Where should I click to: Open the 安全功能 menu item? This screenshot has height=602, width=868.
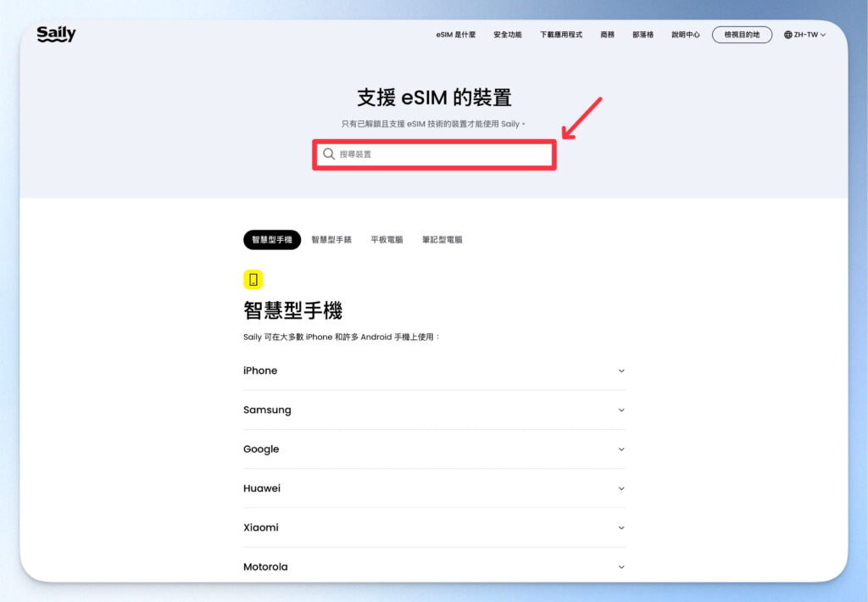(x=508, y=35)
